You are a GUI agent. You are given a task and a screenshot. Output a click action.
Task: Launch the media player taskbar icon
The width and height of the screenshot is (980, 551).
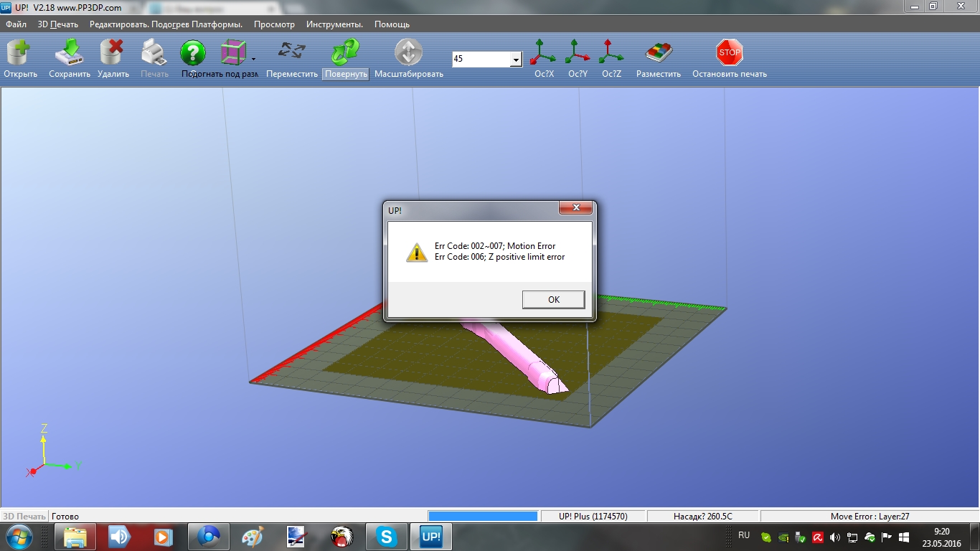[x=164, y=537]
